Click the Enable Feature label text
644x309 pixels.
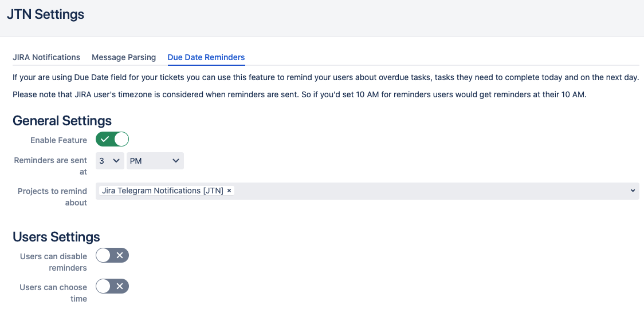(59, 140)
